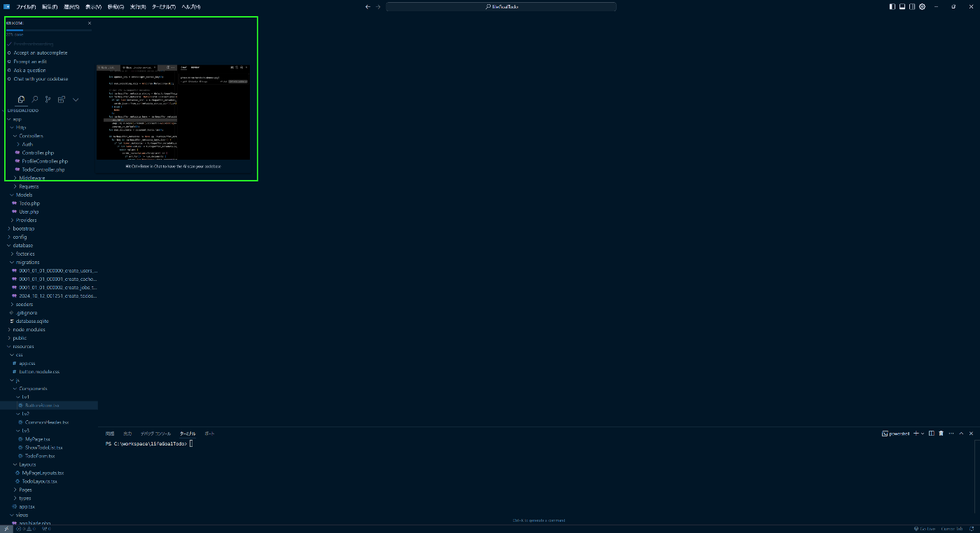Open the Search view magnifier icon

click(x=35, y=100)
